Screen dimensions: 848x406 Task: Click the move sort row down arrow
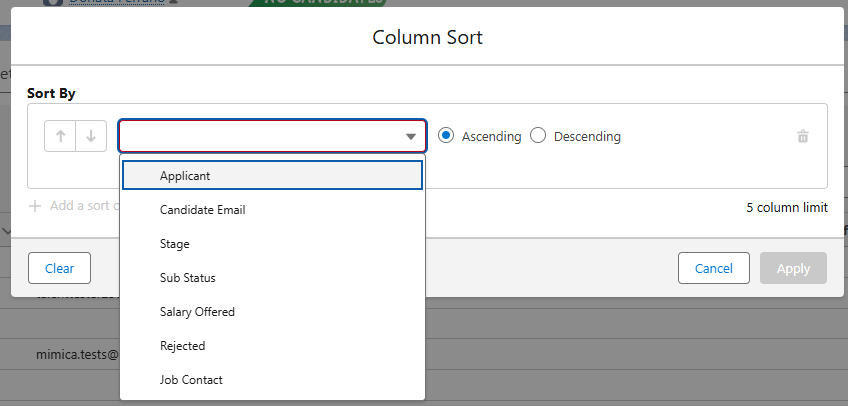click(91, 137)
